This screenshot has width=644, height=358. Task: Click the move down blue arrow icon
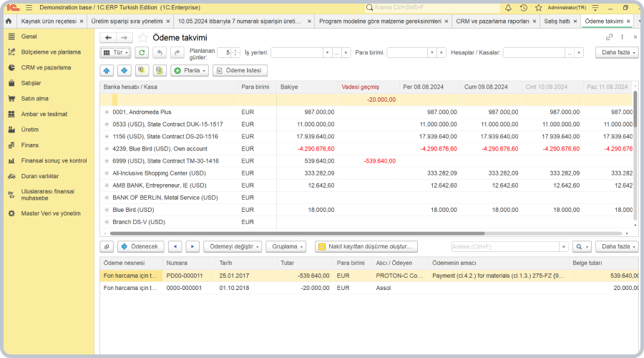[x=125, y=70]
